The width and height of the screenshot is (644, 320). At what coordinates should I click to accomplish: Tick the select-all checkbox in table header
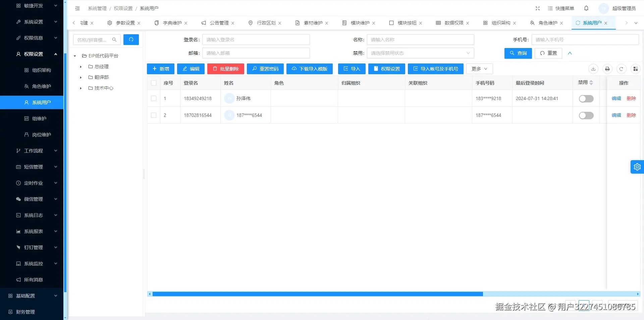click(x=154, y=83)
